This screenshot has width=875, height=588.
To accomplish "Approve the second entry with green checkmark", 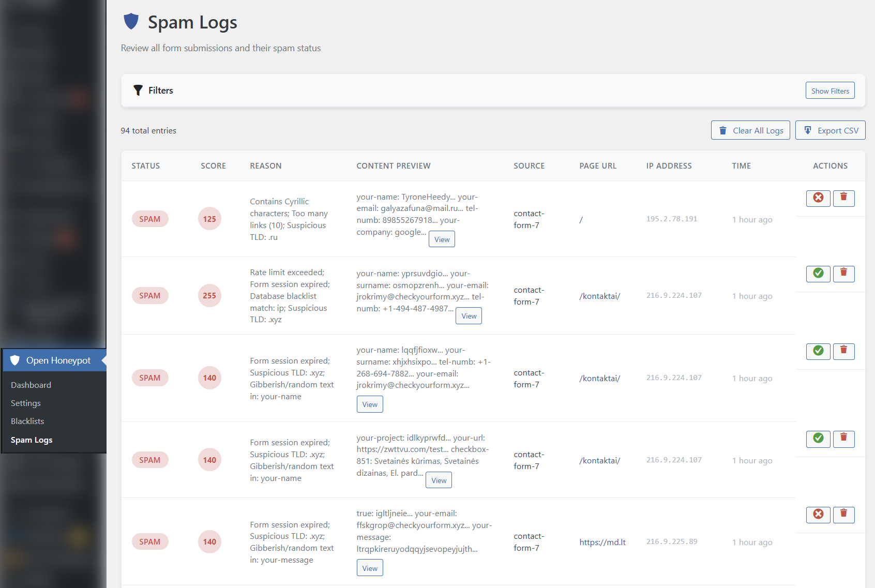I will click(818, 274).
